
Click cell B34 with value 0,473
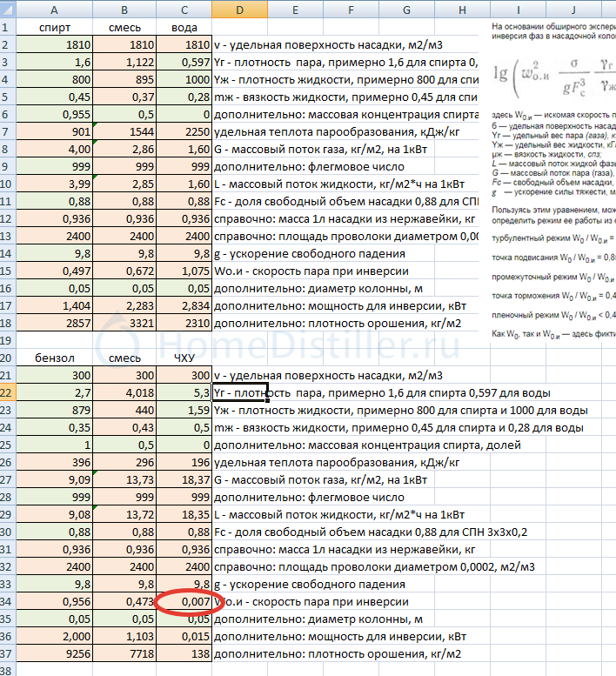(x=124, y=601)
